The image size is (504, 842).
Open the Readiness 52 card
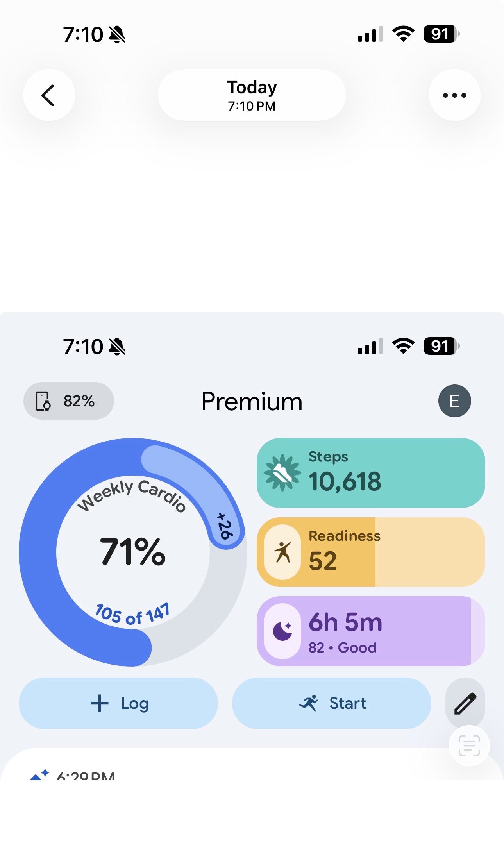[370, 552]
